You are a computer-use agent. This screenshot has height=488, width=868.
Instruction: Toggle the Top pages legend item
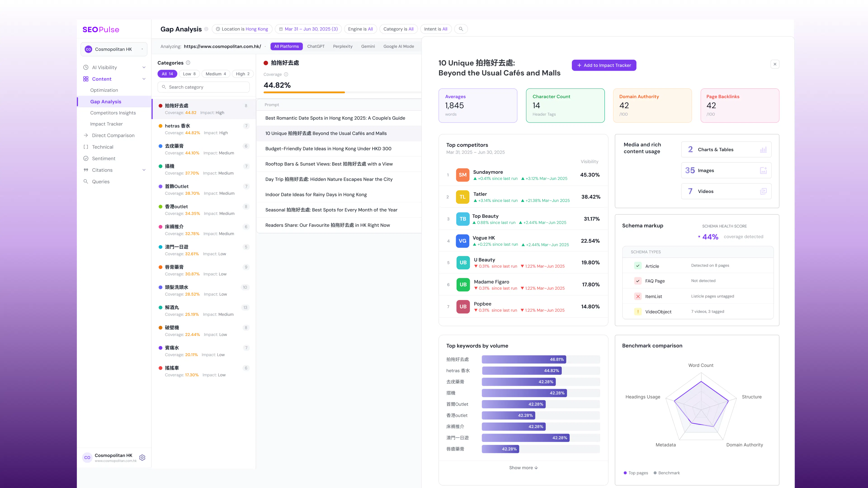636,473
